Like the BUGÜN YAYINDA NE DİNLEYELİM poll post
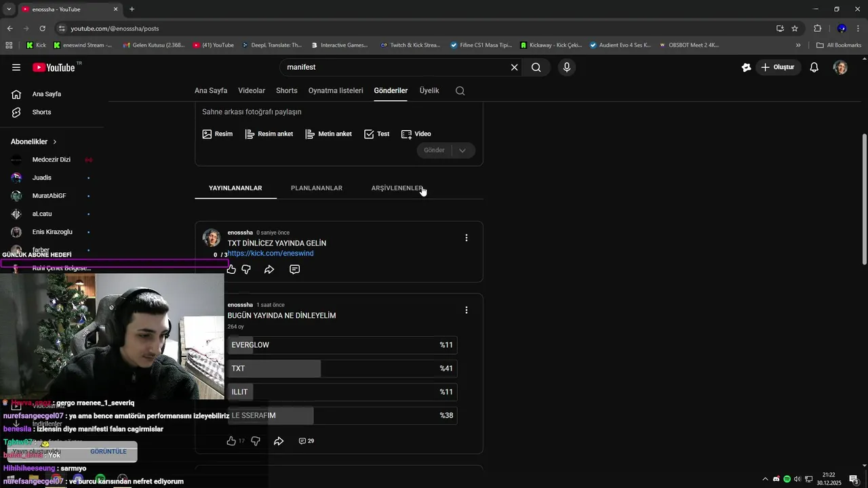Viewport: 868px width, 488px height. tap(231, 441)
